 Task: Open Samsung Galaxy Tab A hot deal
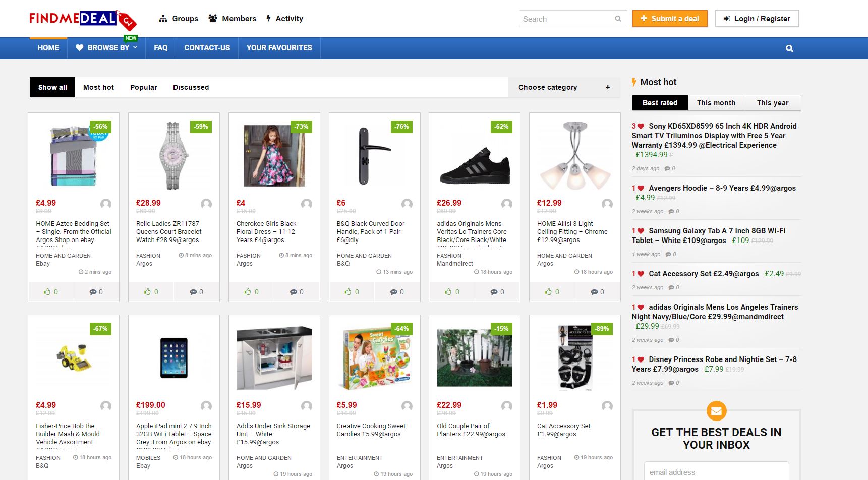point(709,235)
